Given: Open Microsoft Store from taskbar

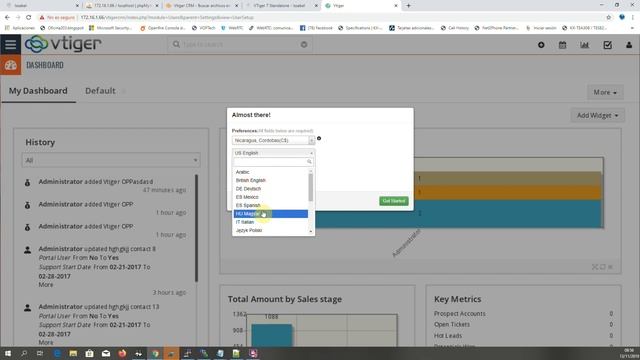Looking at the screenshot, I should pyautogui.click(x=89, y=353).
